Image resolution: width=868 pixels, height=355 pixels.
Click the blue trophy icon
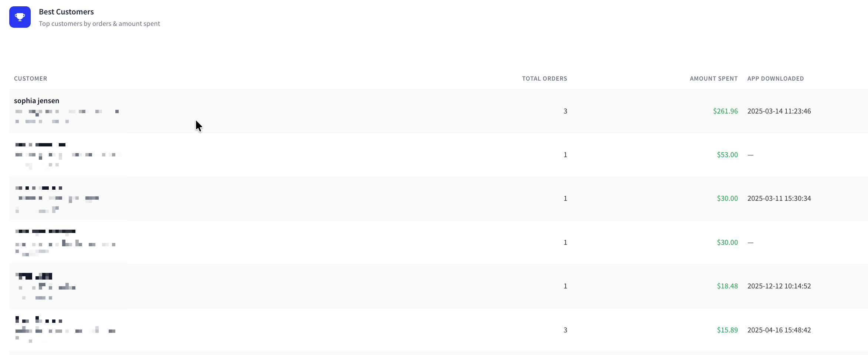point(20,17)
